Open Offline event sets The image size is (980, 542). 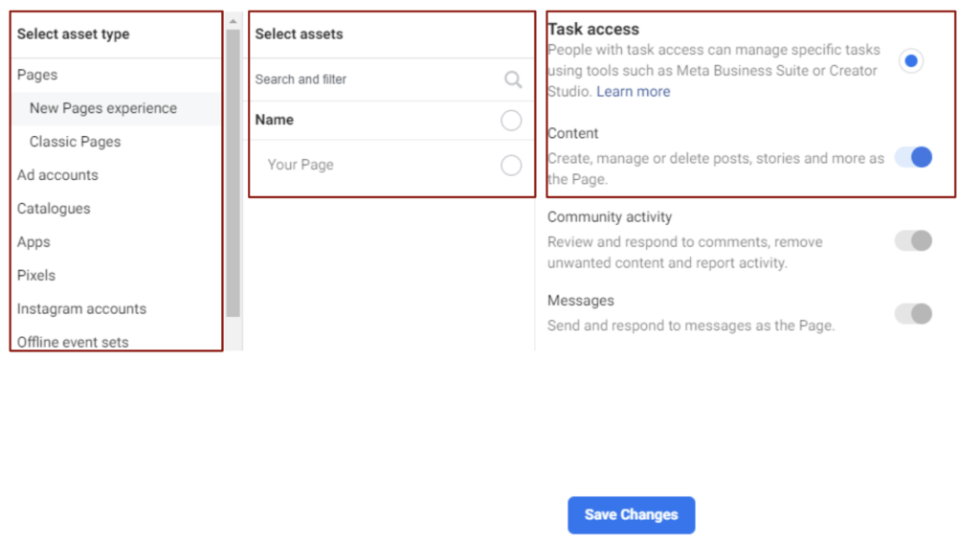73,341
